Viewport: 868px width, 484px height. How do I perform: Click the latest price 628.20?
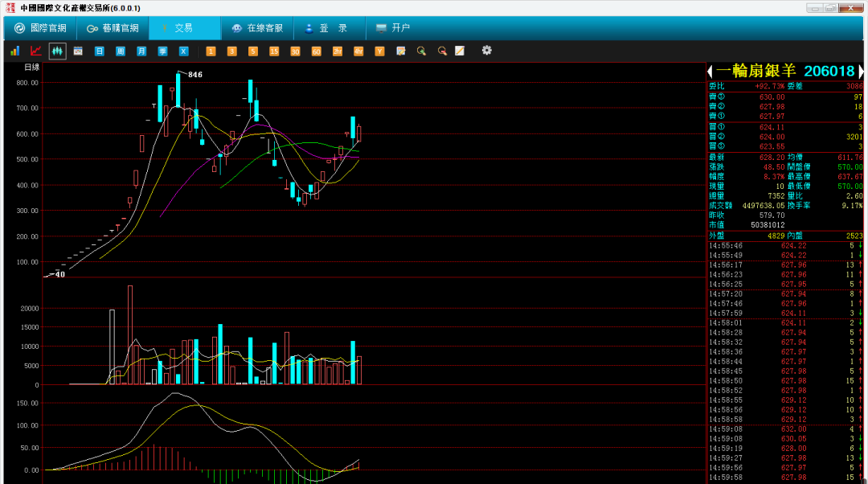point(772,158)
